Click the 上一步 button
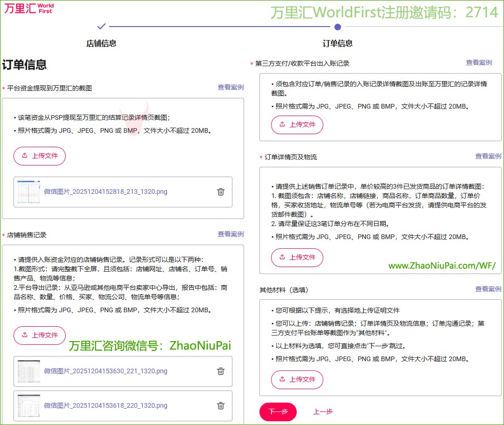 click(323, 412)
